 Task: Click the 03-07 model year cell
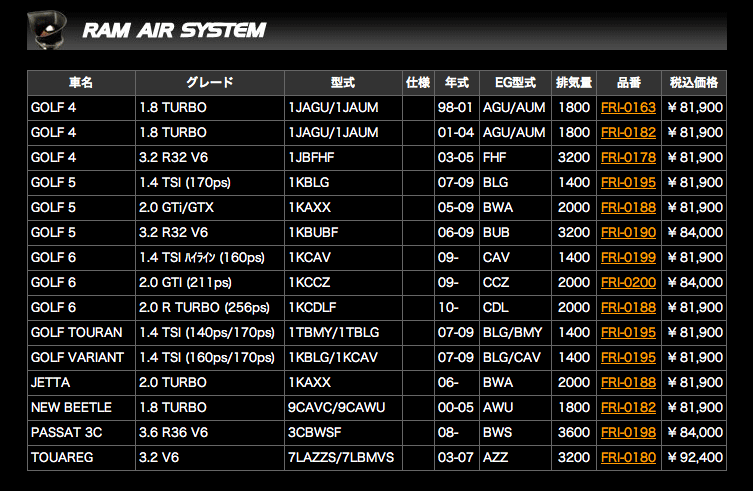pyautogui.click(x=457, y=457)
